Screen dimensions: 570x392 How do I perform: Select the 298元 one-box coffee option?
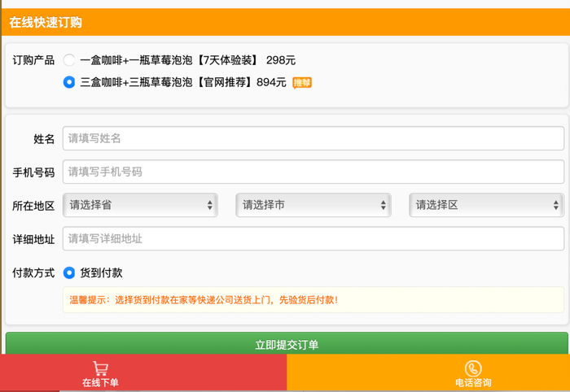pos(69,60)
